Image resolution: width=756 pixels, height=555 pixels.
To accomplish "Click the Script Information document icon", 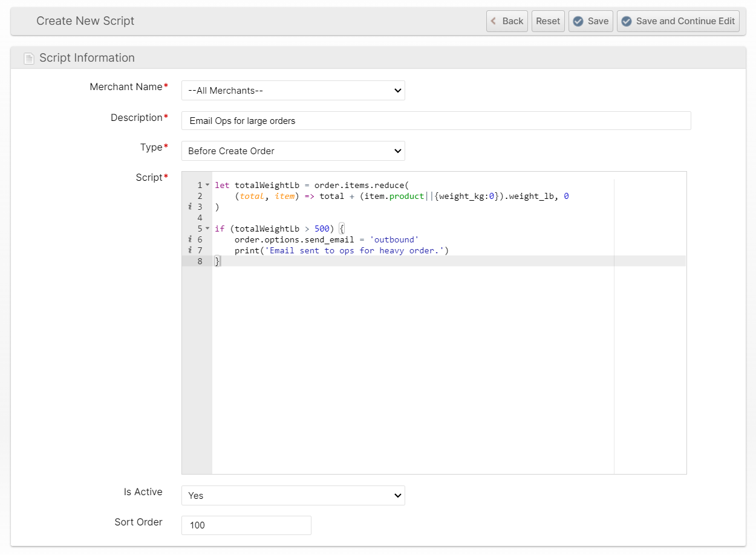I will pyautogui.click(x=28, y=59).
